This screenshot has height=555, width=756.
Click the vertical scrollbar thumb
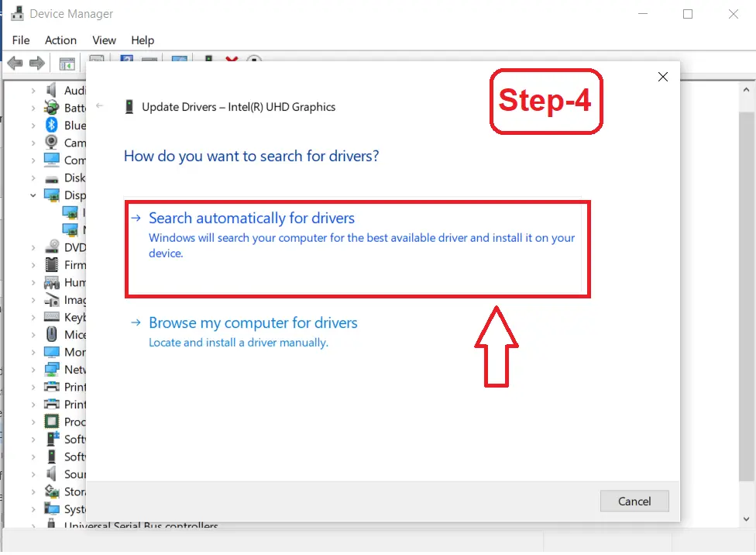(747, 296)
